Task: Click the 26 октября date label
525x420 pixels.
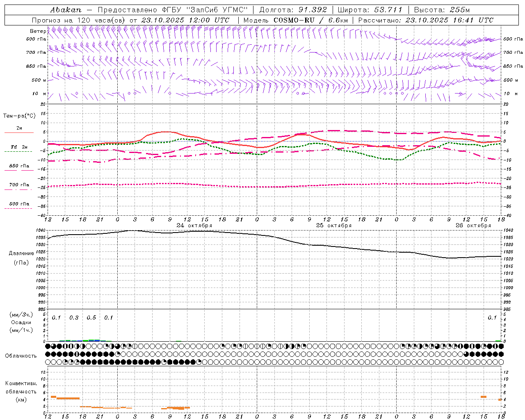Action: 473,226
